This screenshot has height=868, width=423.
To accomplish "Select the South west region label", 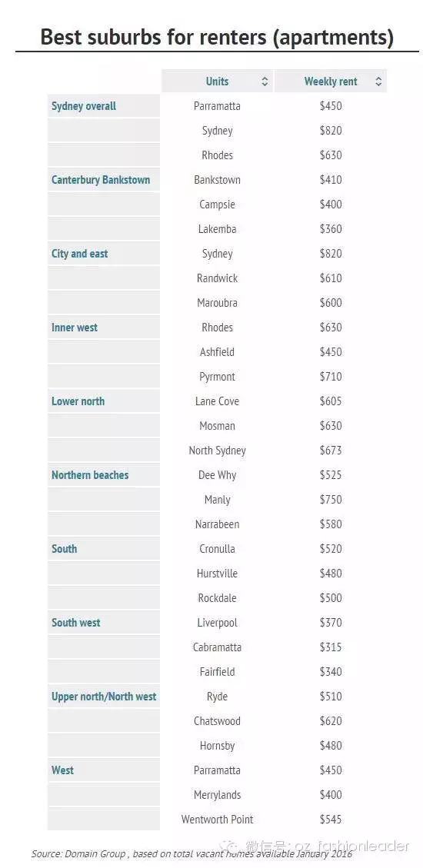I will (x=76, y=623).
